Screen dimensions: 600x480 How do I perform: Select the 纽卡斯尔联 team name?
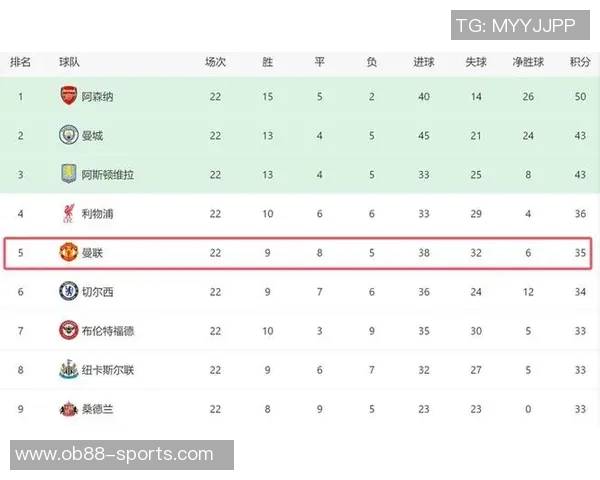tap(108, 370)
